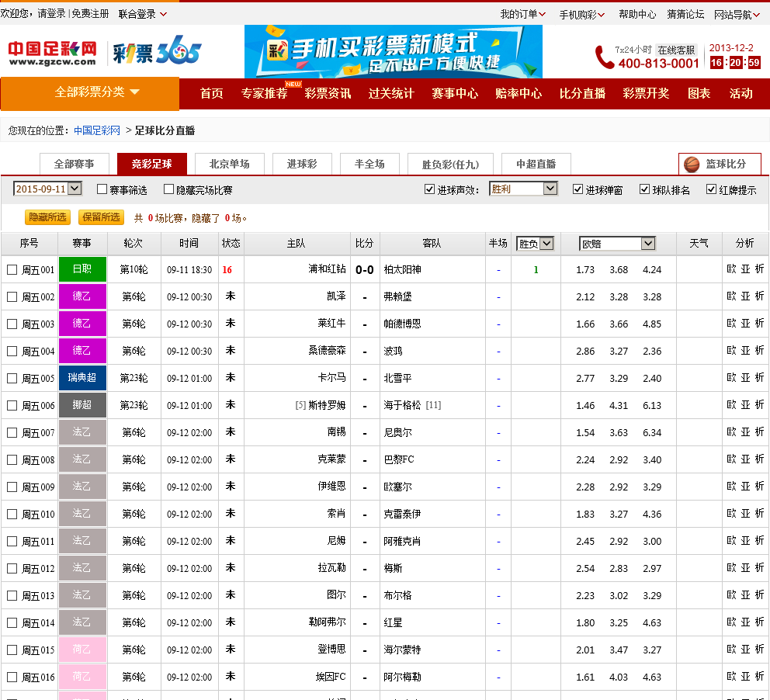770x700 pixels.
Task: Click the blue 瑞典超 league label
Action: tap(82, 377)
